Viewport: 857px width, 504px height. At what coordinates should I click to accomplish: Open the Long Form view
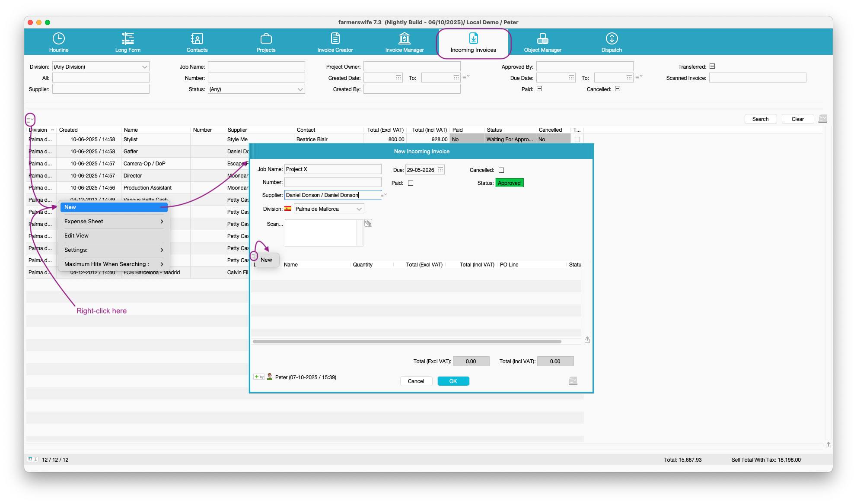128,42
